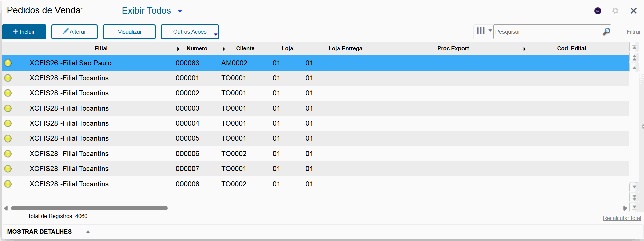The height and width of the screenshot is (241, 644).
Task: Click client code AM0002
Action: tap(234, 63)
